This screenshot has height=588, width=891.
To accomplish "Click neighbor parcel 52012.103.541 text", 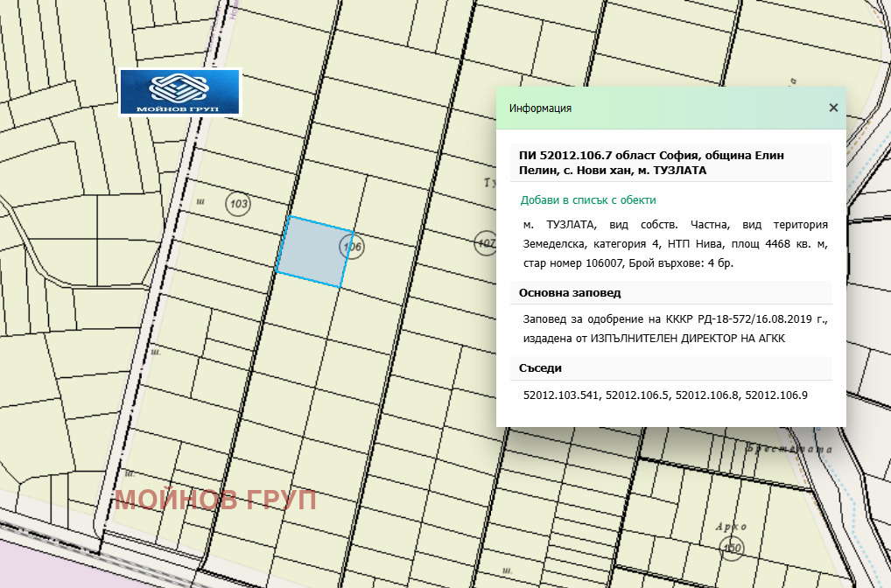I will tap(561, 395).
